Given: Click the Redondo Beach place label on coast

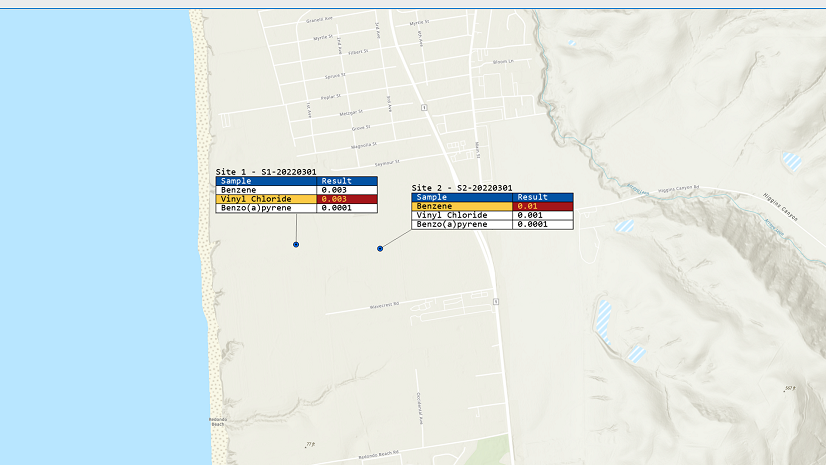Looking at the screenshot, I should tap(218, 422).
